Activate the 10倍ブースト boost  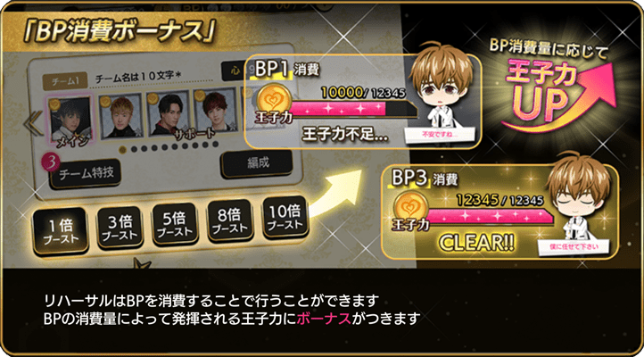coord(285,217)
